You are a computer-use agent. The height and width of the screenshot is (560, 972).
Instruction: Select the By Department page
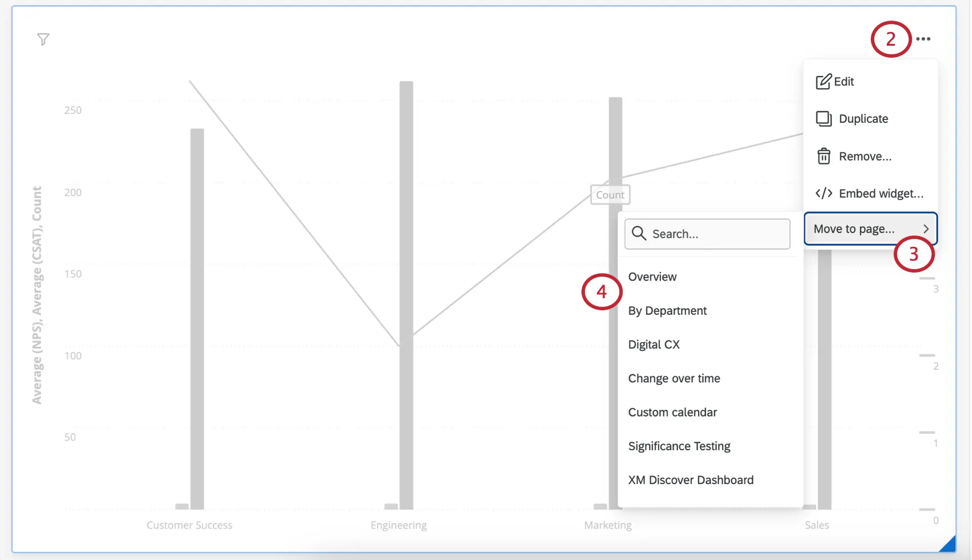point(667,310)
